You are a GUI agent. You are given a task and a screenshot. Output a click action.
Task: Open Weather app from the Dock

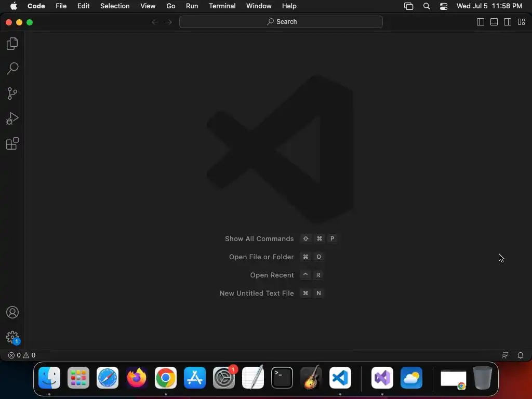click(411, 378)
